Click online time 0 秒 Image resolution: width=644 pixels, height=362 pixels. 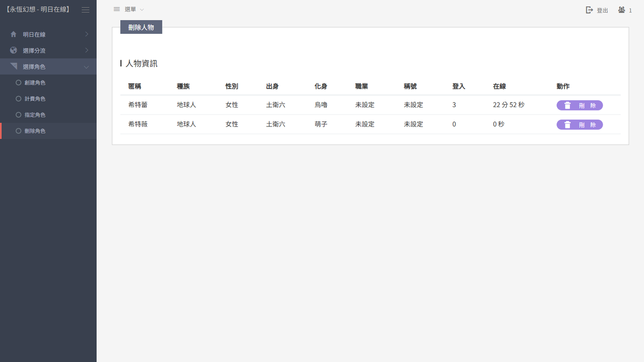499,124
